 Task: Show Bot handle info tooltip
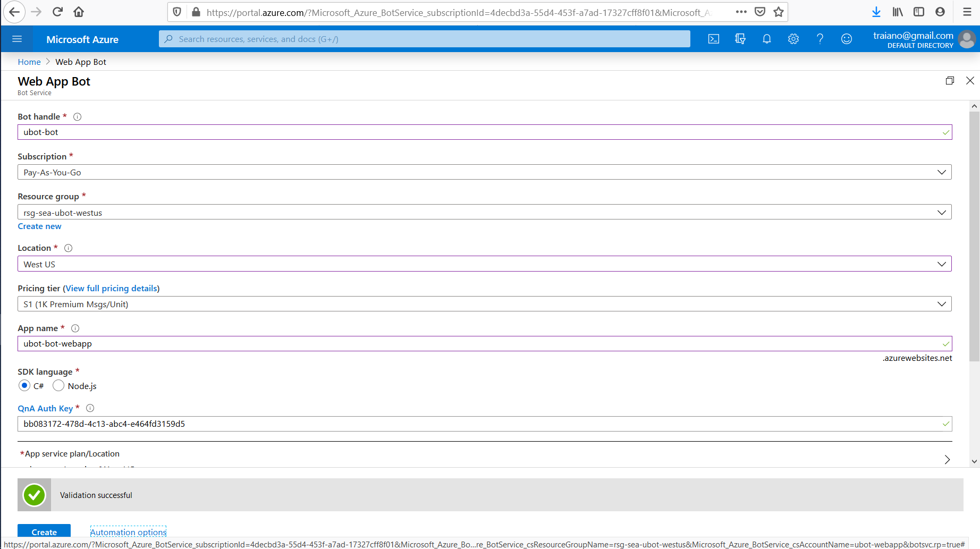(78, 117)
